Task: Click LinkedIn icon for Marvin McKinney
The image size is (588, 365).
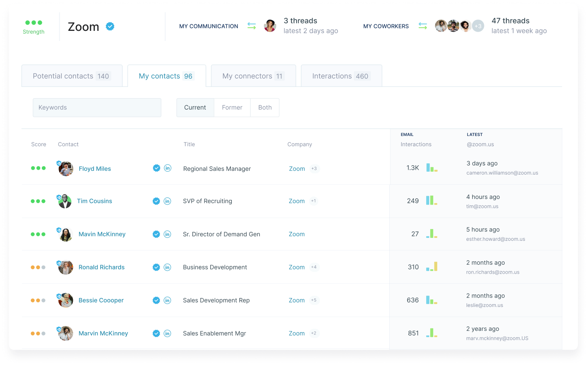Action: 167,333
